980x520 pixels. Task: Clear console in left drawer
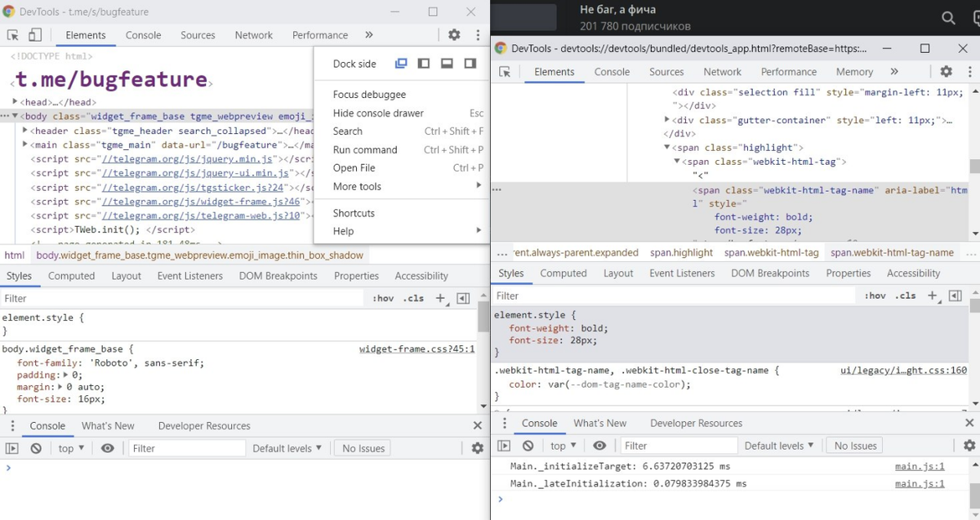coord(36,448)
